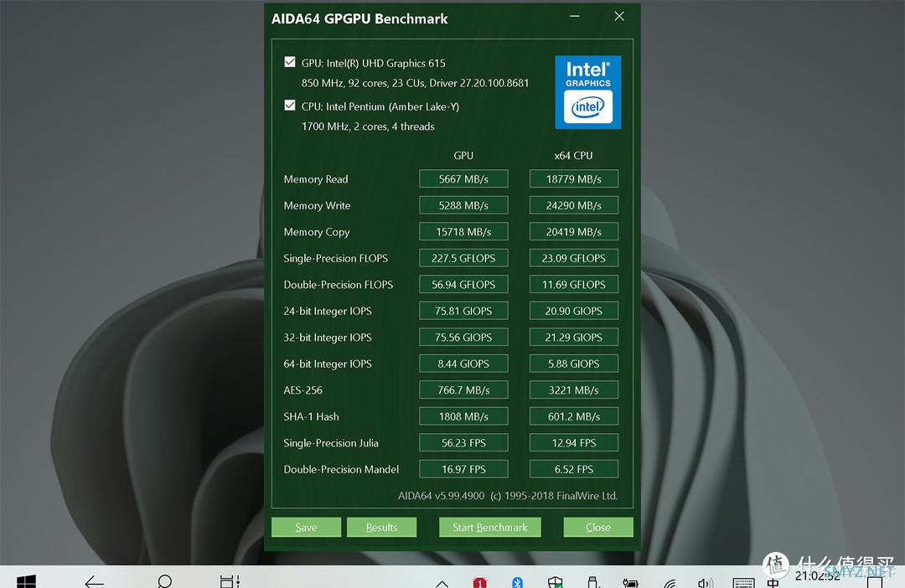Image resolution: width=905 pixels, height=588 pixels.
Task: Click the AES-256 CPU value 3221 MB/s
Action: tap(574, 390)
